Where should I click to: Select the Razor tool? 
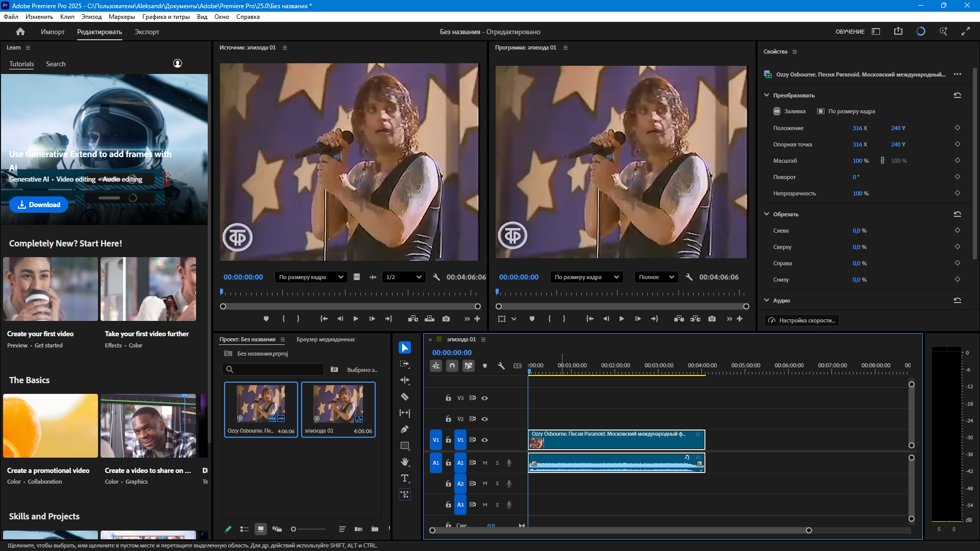tap(405, 396)
